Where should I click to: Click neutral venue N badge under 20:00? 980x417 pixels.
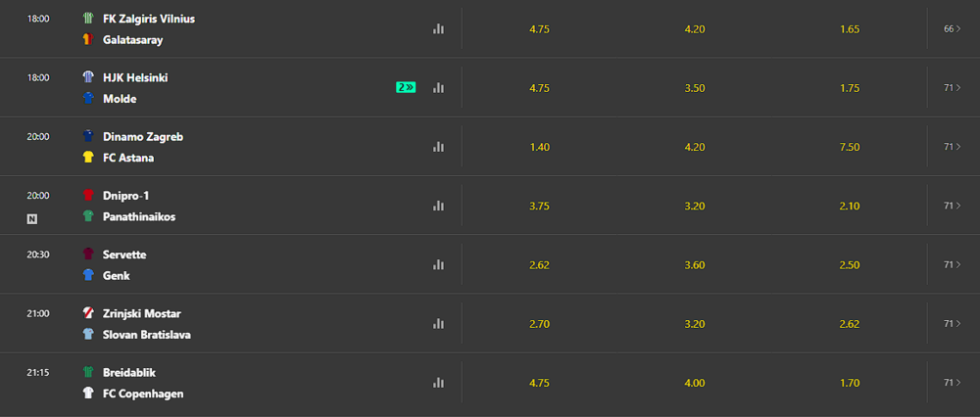coord(32,219)
